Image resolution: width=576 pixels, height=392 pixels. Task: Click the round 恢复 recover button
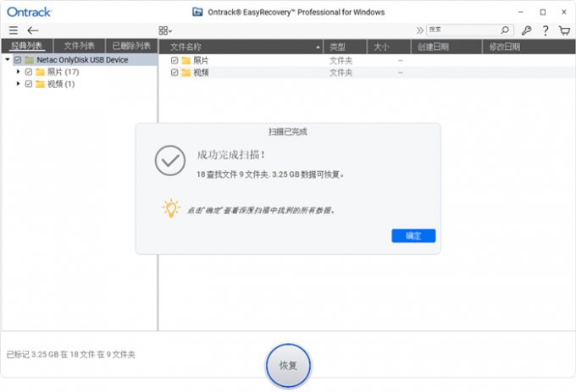coord(288,365)
